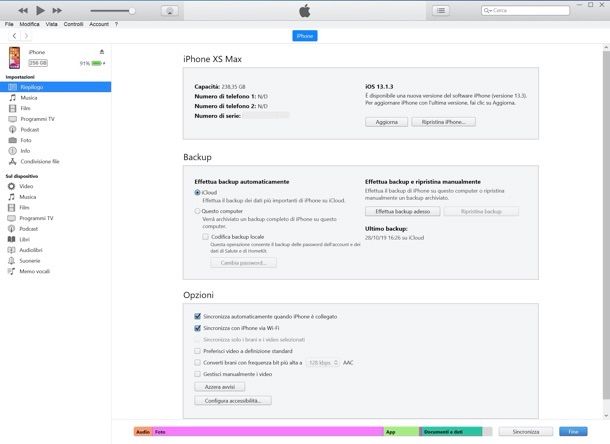Image resolution: width=610 pixels, height=444 pixels.
Task: Open the Controlli menu
Action: pyautogui.click(x=74, y=24)
